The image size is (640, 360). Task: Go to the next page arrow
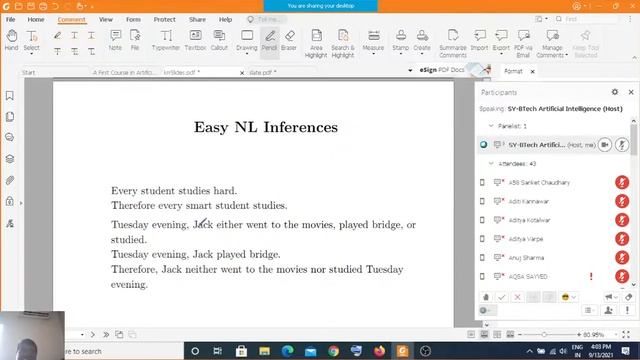[93, 335]
